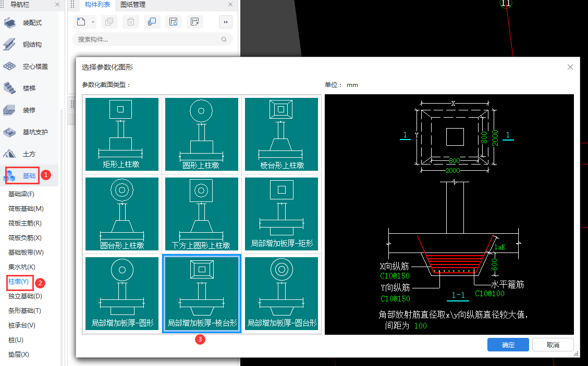588x366 pixels.
Task: Switch to the 构件列表 tab
Action: click(97, 5)
